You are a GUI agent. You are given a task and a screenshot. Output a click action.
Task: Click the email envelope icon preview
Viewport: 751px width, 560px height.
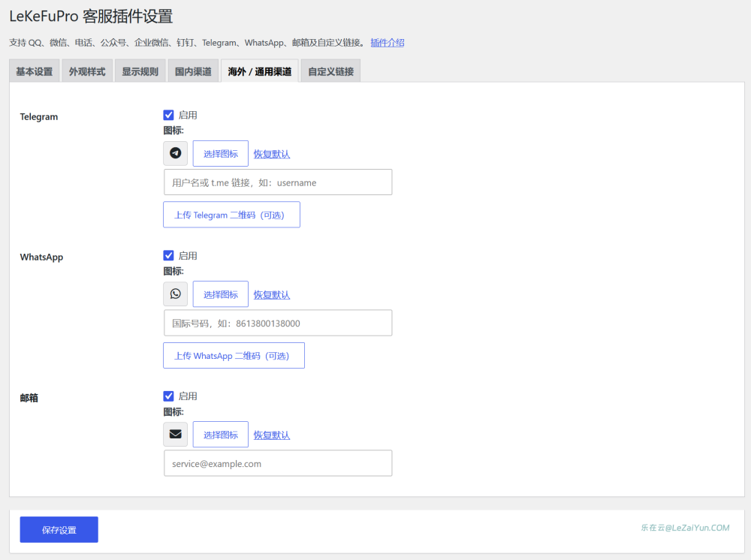tap(175, 434)
